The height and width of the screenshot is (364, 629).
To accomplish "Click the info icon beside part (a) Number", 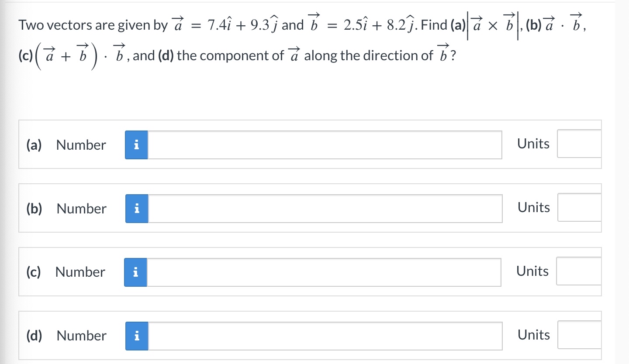I will coord(136,144).
